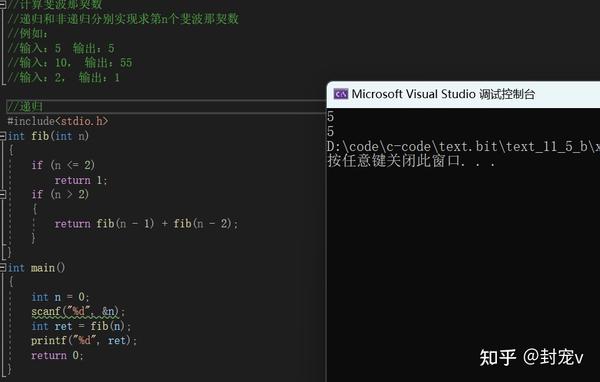Click the int n = 0 declaration
The height and width of the screenshot is (382, 600).
[60, 297]
